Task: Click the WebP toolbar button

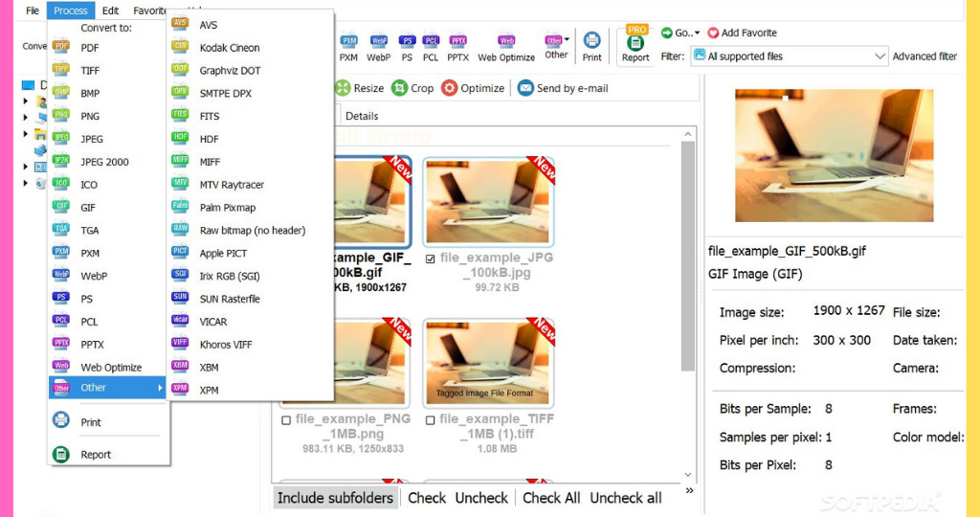Action: click(379, 48)
